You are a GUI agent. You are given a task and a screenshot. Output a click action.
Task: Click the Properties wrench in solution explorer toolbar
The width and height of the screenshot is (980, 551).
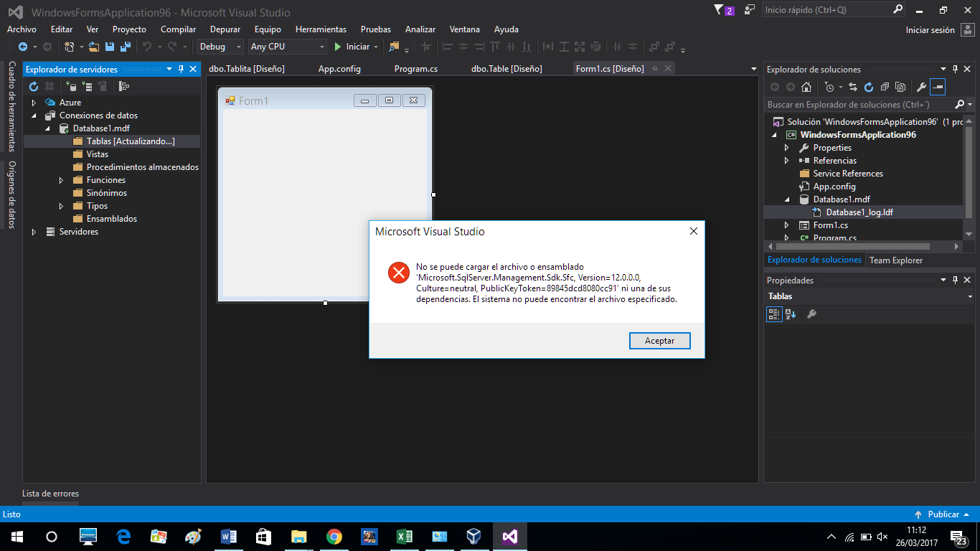pos(922,87)
